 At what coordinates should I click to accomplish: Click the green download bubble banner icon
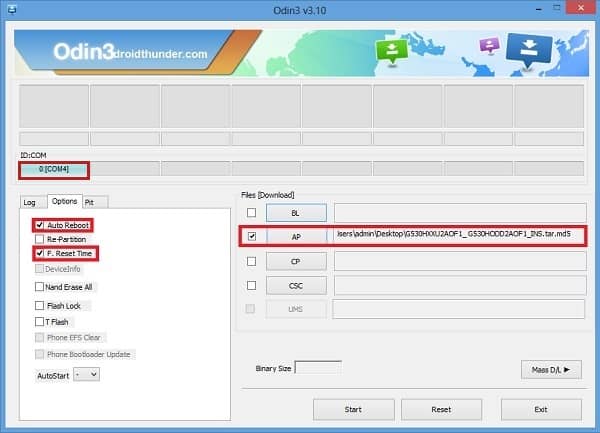pyautogui.click(x=391, y=51)
